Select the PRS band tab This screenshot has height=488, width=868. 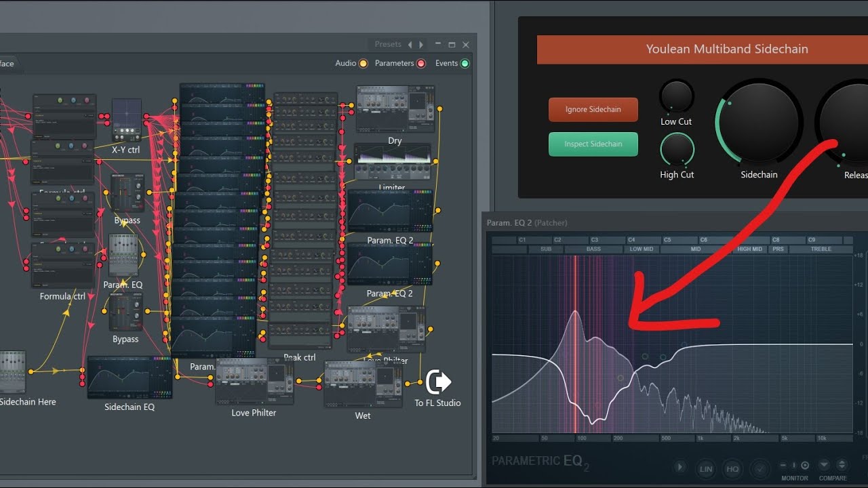point(778,249)
